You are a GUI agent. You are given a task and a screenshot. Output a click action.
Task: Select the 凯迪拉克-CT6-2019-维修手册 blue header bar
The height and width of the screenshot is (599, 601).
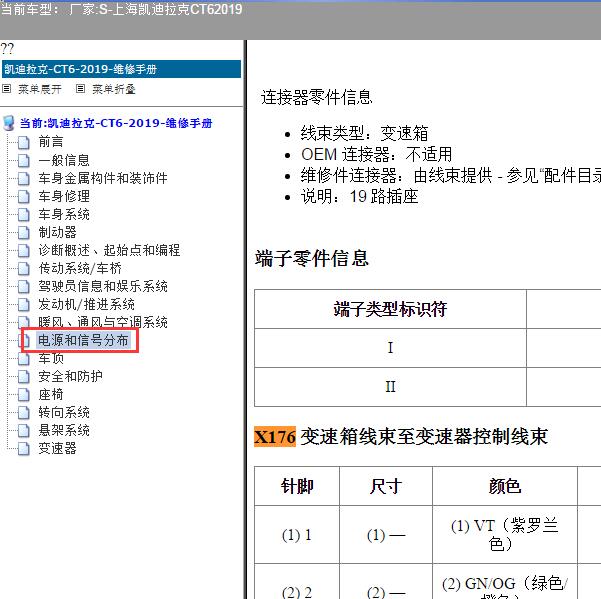[121, 69]
